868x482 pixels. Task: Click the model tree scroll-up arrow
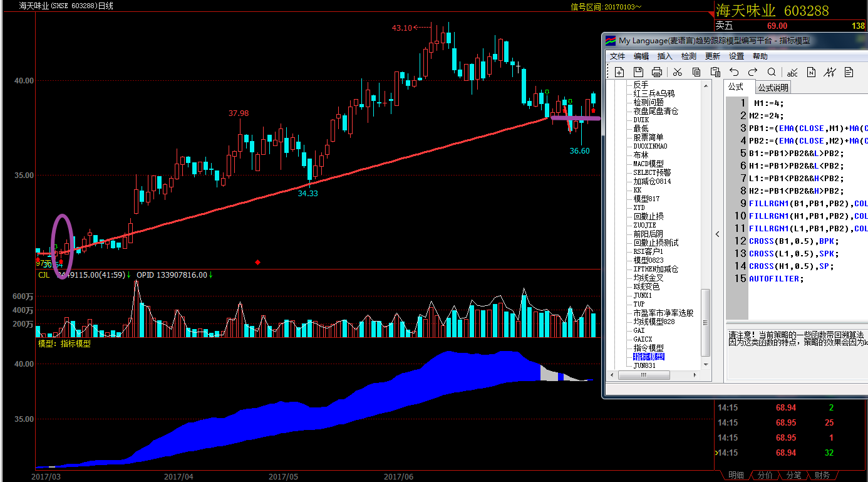tap(706, 85)
